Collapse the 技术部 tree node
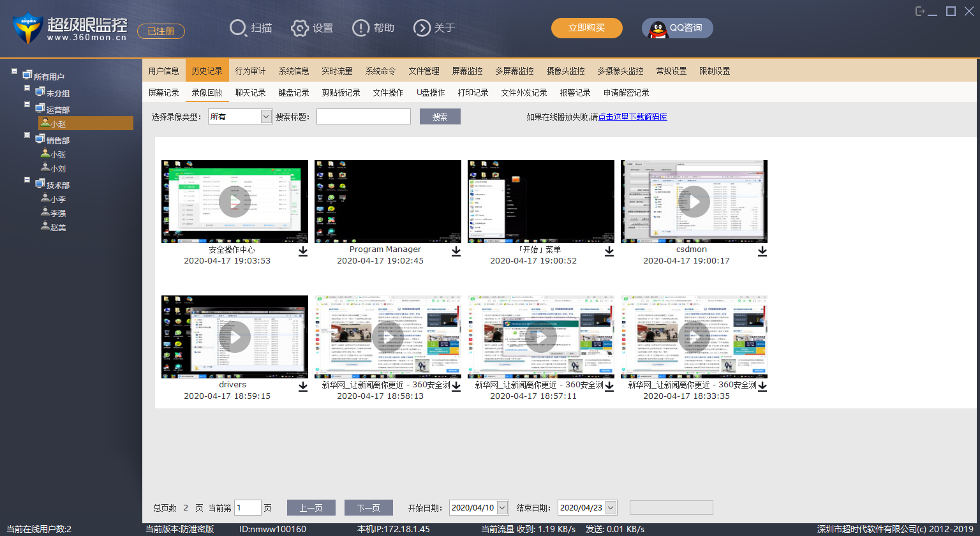 [x=27, y=179]
